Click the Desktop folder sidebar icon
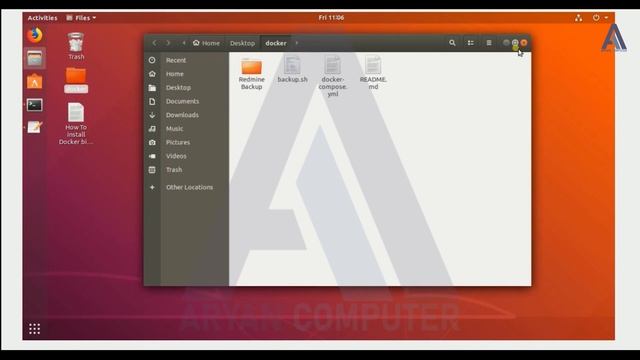The image size is (640, 360). [152, 88]
